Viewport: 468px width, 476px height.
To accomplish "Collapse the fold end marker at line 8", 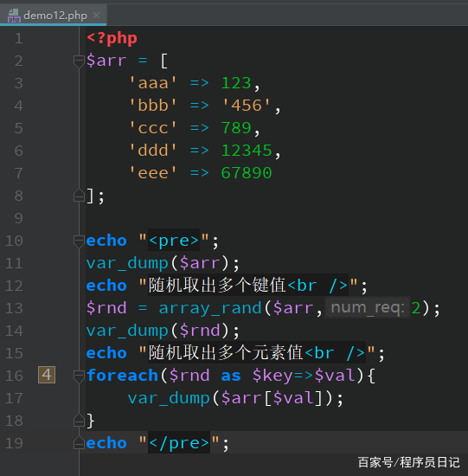I will [79, 196].
